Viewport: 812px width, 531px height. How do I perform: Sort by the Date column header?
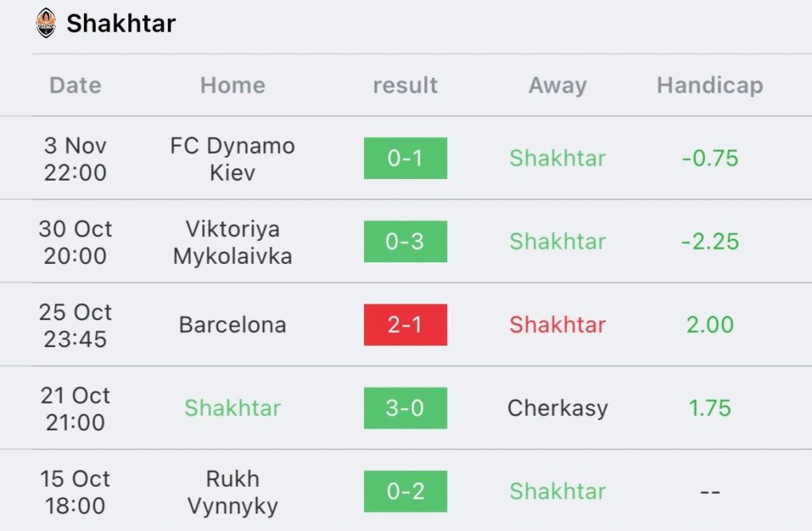[x=75, y=86]
